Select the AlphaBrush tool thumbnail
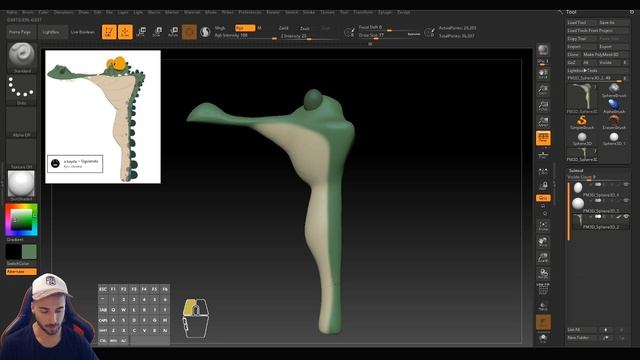This screenshot has width=640, height=360. [614, 106]
